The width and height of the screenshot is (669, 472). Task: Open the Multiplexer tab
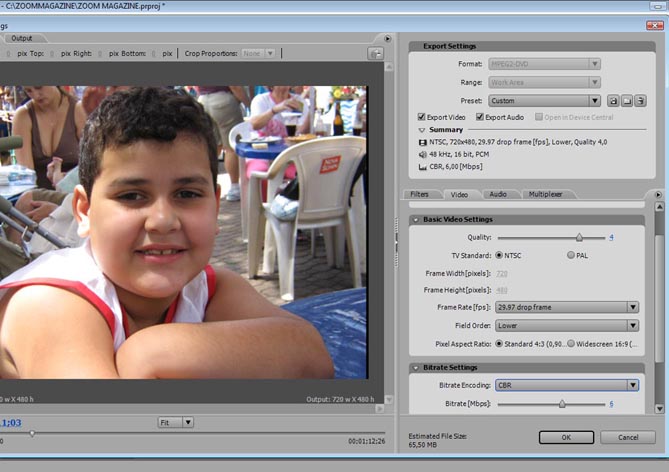pos(545,194)
